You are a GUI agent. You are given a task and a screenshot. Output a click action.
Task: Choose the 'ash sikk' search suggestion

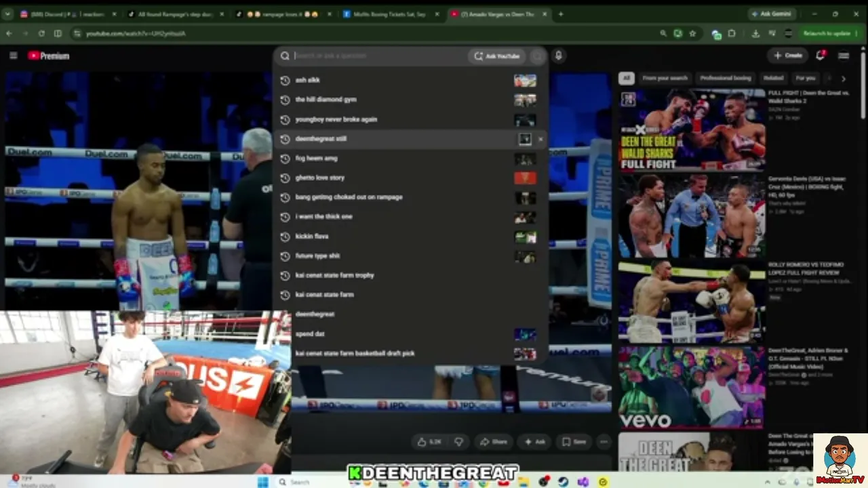411,80
